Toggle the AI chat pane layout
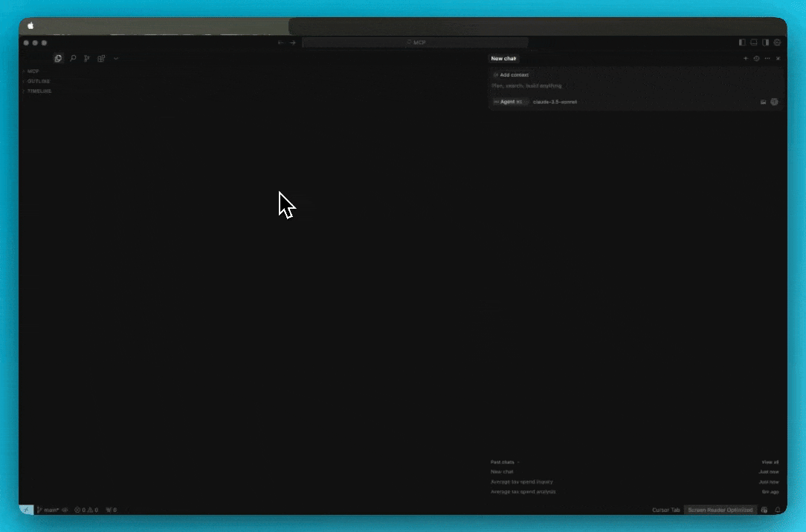 [x=766, y=42]
